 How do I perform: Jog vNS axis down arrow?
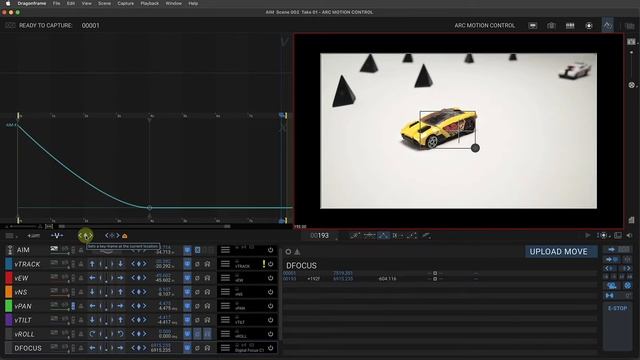92,292
